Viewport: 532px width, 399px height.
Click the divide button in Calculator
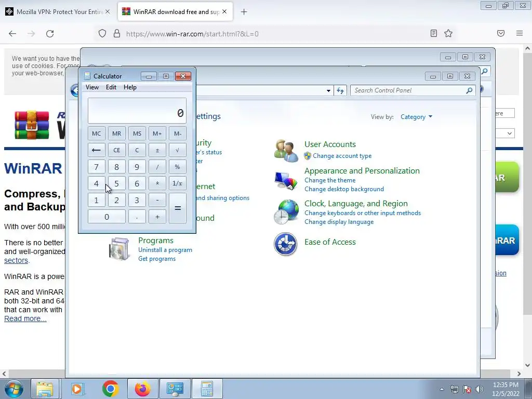click(x=157, y=167)
